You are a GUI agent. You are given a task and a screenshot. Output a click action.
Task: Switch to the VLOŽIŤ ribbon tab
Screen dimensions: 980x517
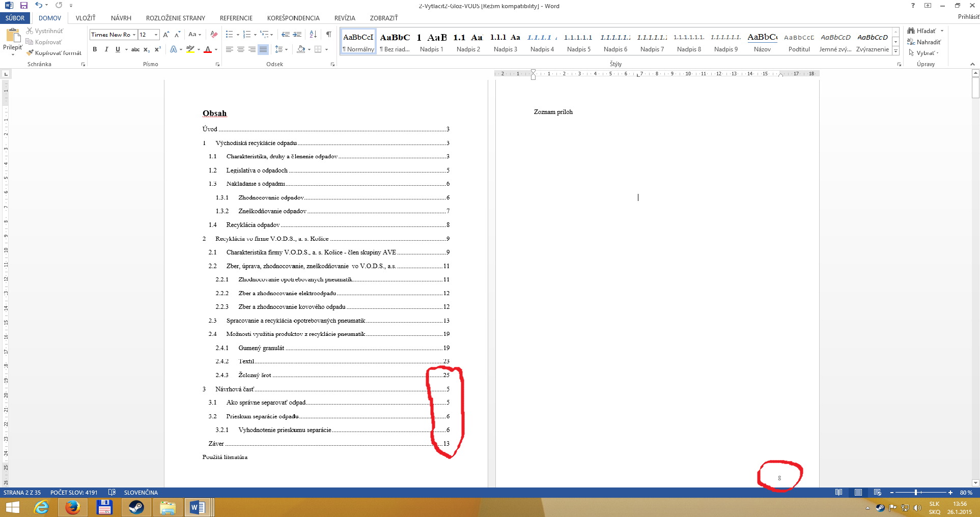pos(86,18)
